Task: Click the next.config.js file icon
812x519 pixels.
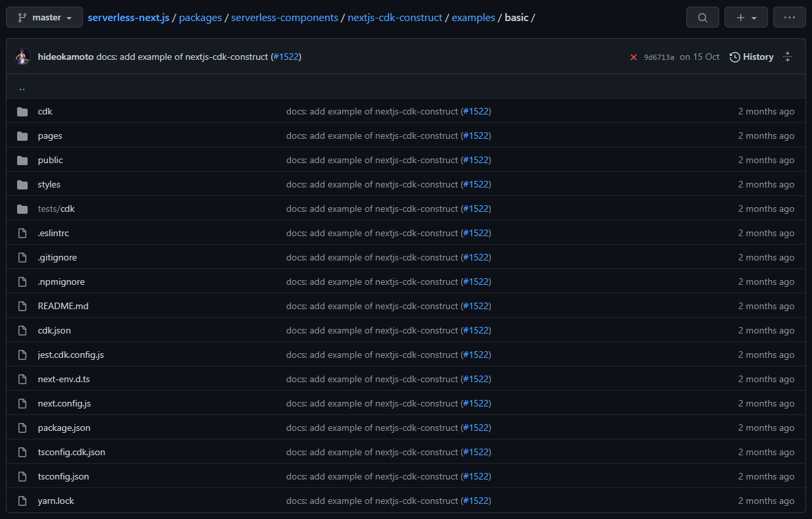Action: [x=22, y=403]
